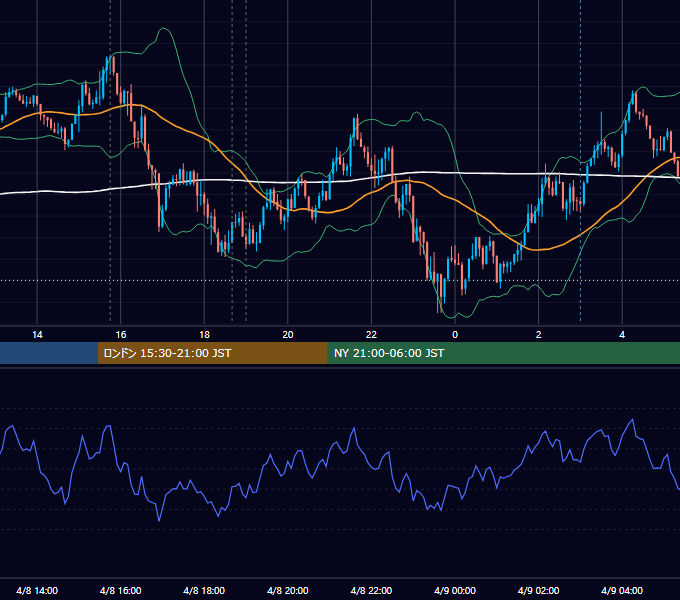The image size is (680, 600).
Task: Click the 14 hour label on price chart axis
Action: click(x=37, y=335)
